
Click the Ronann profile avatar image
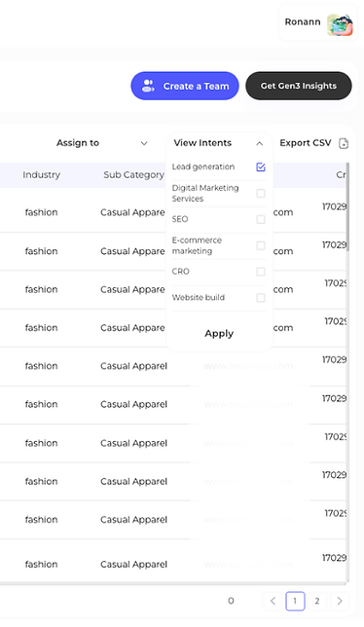tap(340, 24)
